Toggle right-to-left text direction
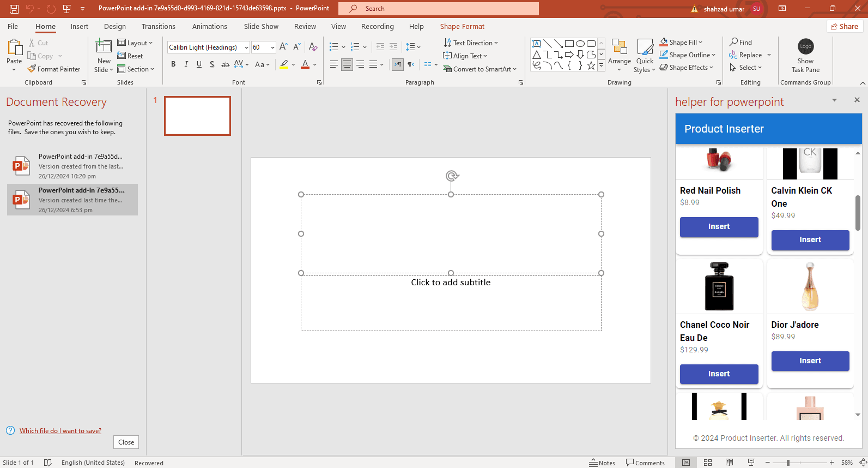868x468 pixels. (411, 64)
